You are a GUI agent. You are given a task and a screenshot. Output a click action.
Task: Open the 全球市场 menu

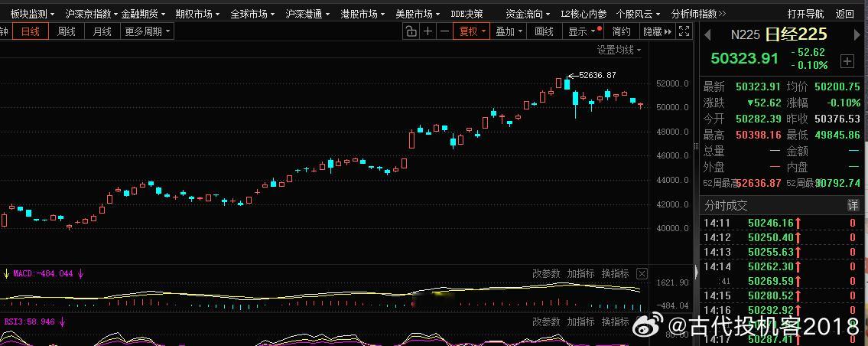[x=252, y=13]
